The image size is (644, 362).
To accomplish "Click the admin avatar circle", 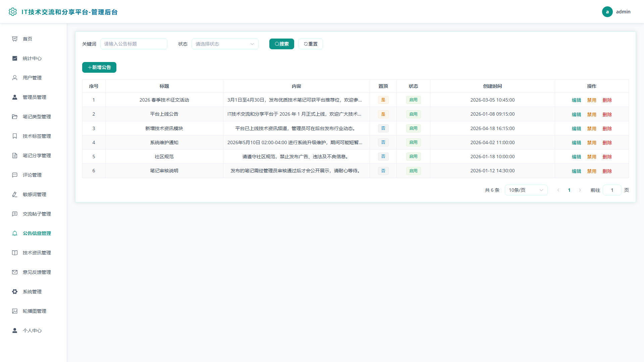I will [x=607, y=12].
